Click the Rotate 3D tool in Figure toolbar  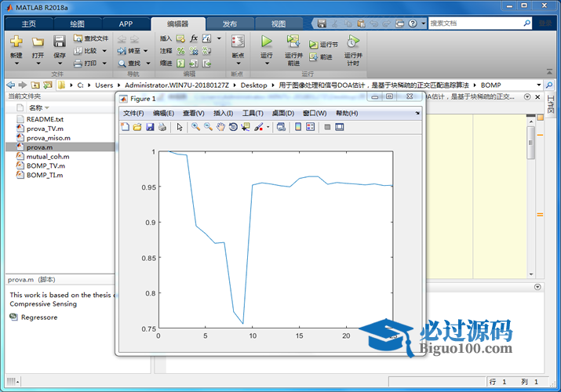click(x=233, y=127)
